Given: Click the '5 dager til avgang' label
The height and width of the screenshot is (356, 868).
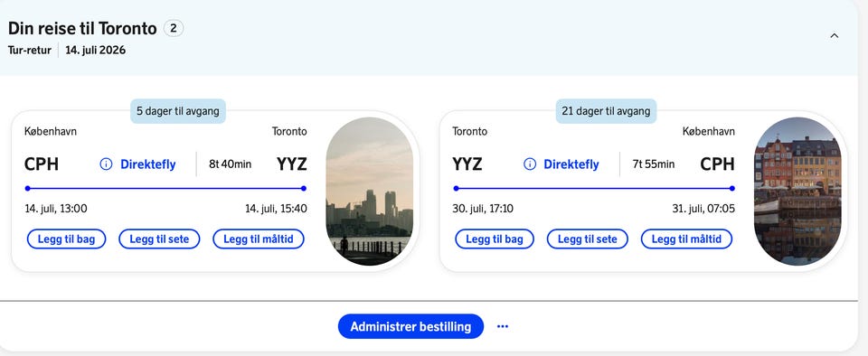Looking at the screenshot, I should [x=178, y=111].
